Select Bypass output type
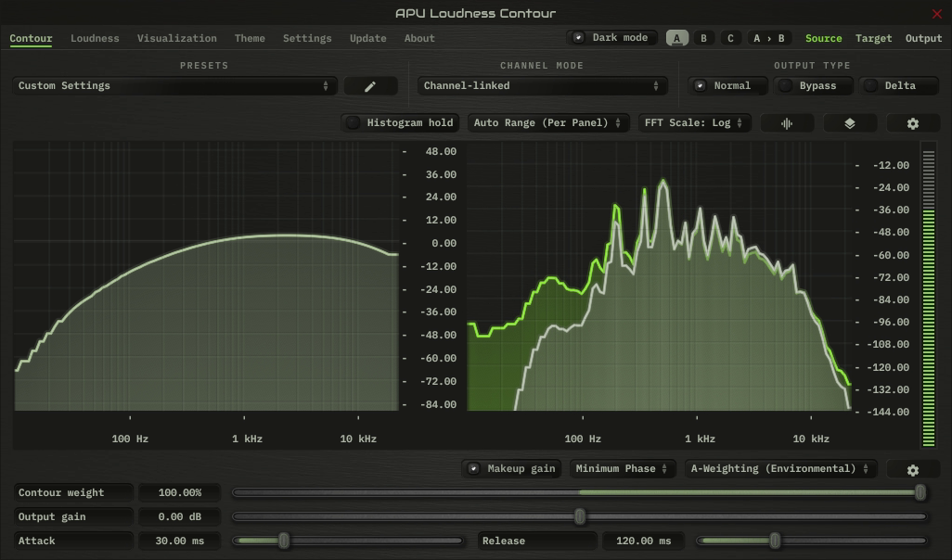Viewport: 952px width, 560px height. (813, 85)
